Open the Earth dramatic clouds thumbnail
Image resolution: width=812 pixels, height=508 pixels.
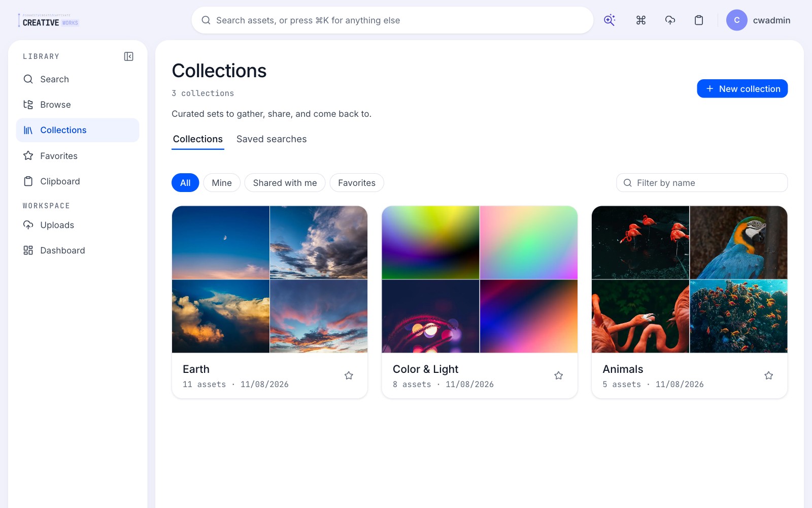[x=319, y=242]
